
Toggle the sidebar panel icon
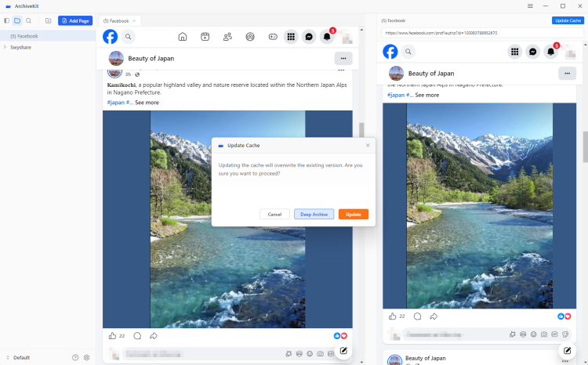tap(7, 20)
